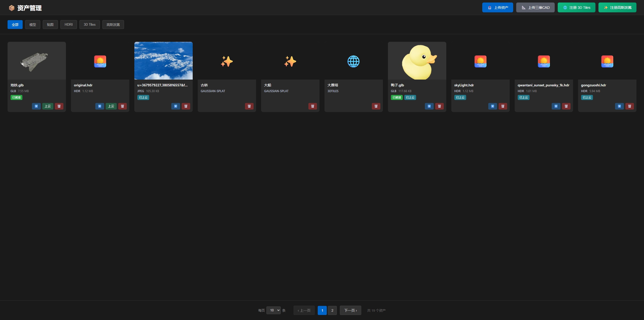Open the snowy mountain image thumbnail

point(164,61)
